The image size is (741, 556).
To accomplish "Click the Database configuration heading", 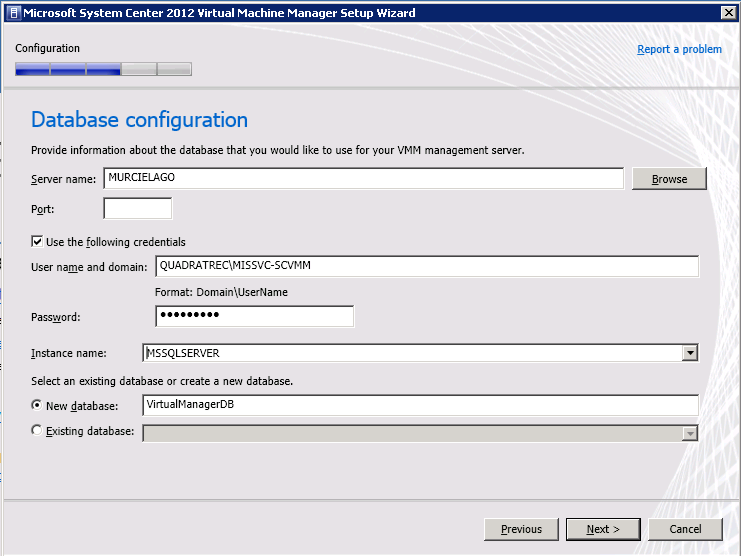I will click(139, 120).
